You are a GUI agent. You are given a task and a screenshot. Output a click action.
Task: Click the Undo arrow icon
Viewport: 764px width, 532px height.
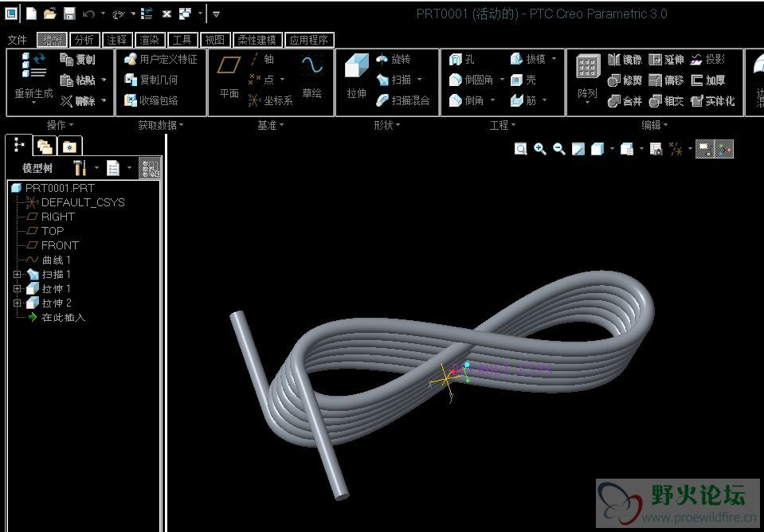tap(88, 14)
